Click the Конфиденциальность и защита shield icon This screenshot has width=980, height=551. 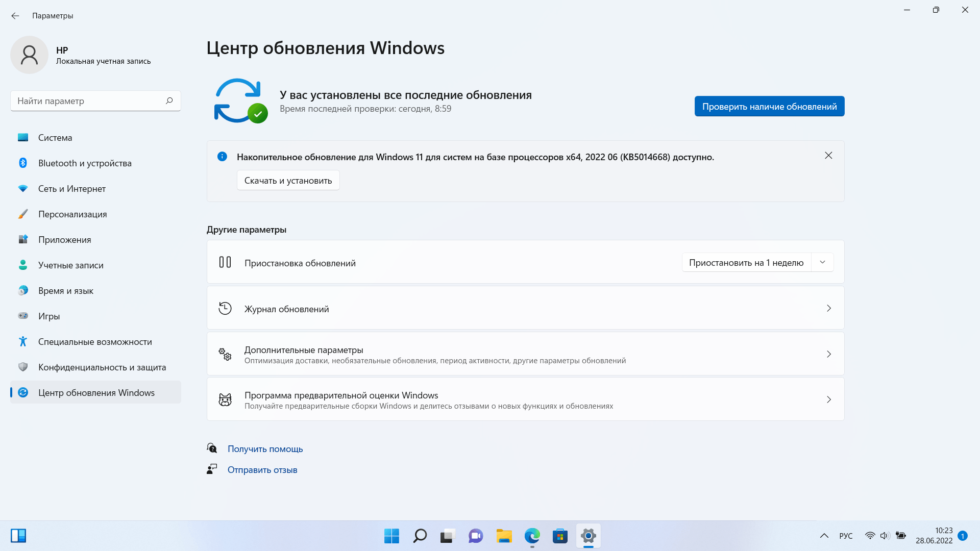(x=23, y=367)
